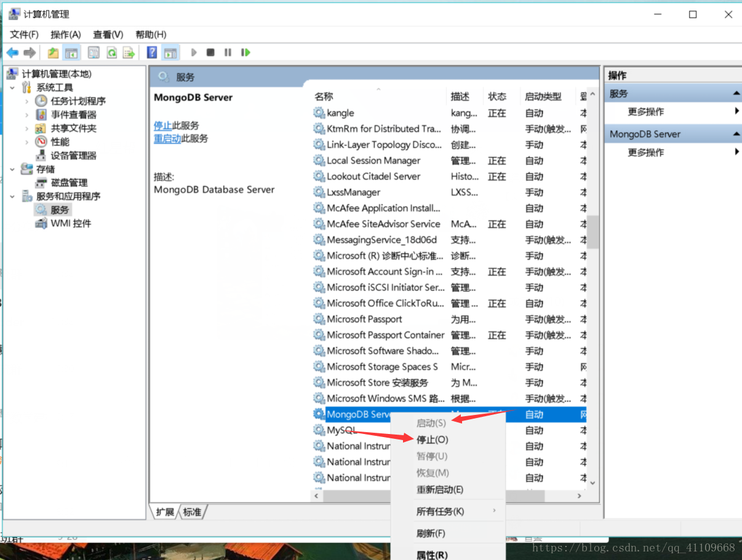The image size is (742, 560).
Task: Toggle show/hide console tree toolbar icon
Action: click(x=71, y=53)
